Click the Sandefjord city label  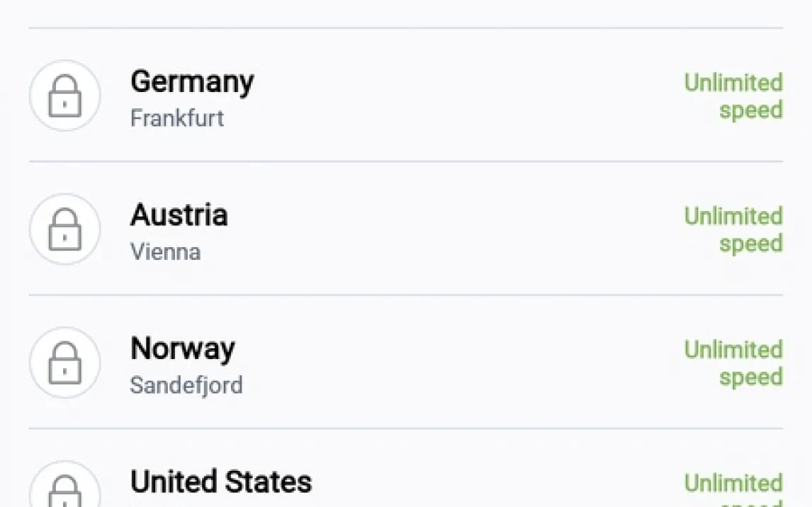pos(186,385)
